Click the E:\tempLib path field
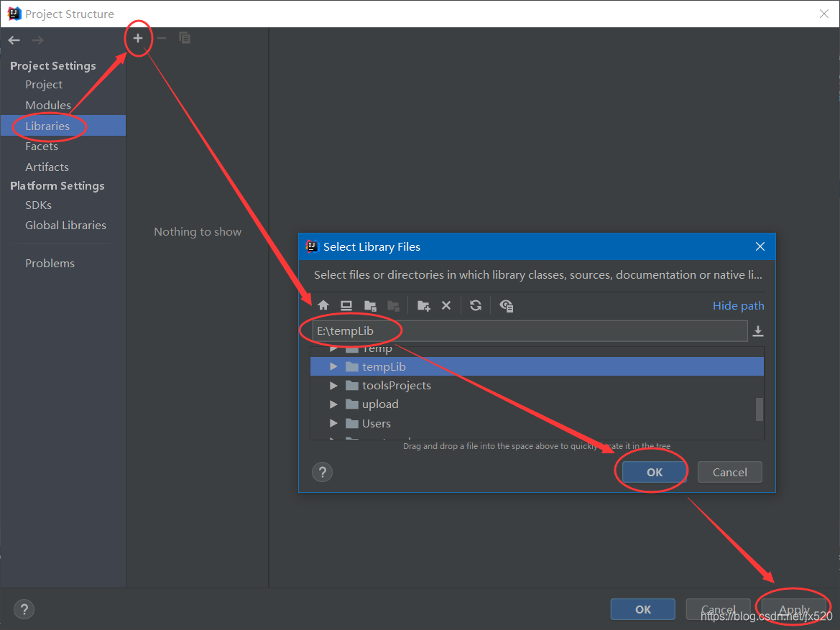Screen dimensions: 840x630 click(x=530, y=331)
